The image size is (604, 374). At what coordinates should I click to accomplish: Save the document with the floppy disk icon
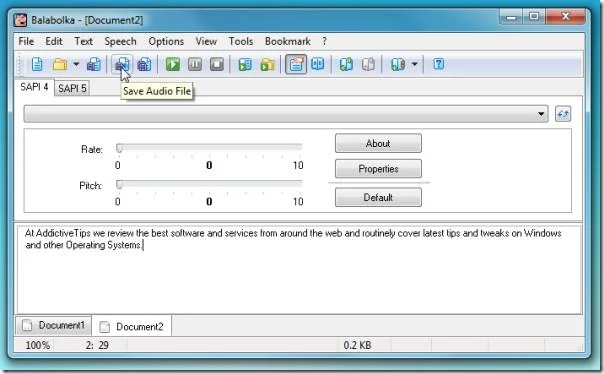[94, 64]
